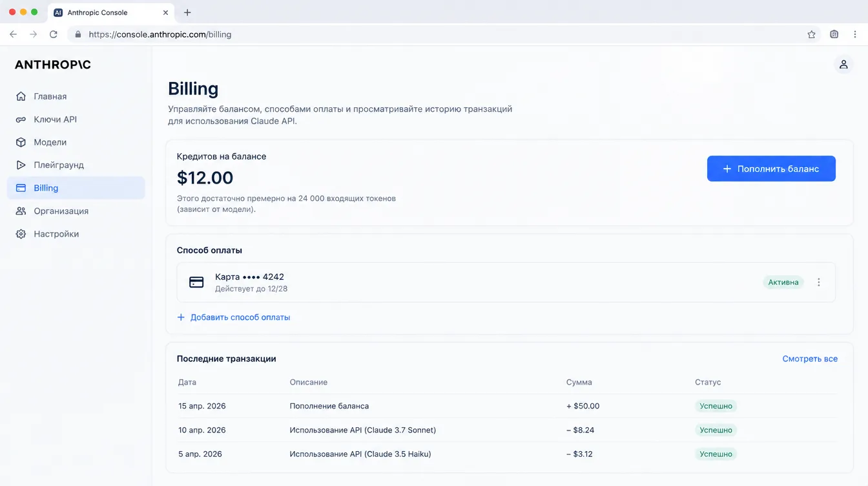Click the people icon beside Организация
Viewport: 868px width, 486px height.
21,211
